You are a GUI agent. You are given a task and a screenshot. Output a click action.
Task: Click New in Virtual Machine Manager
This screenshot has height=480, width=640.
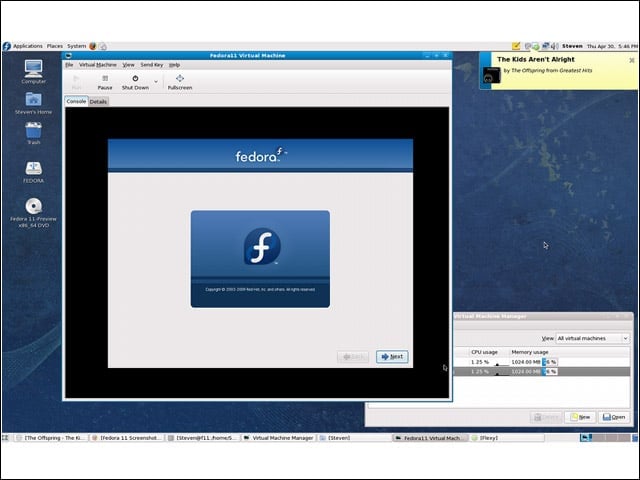pyautogui.click(x=580, y=417)
